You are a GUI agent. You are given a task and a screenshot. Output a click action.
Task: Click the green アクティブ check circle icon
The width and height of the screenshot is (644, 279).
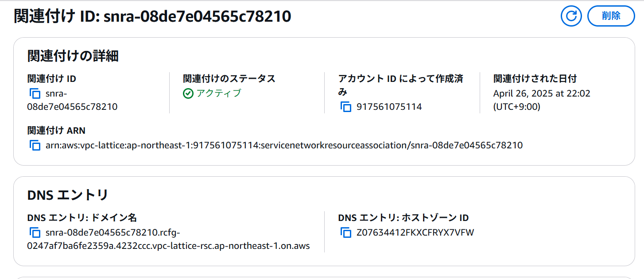(x=188, y=93)
